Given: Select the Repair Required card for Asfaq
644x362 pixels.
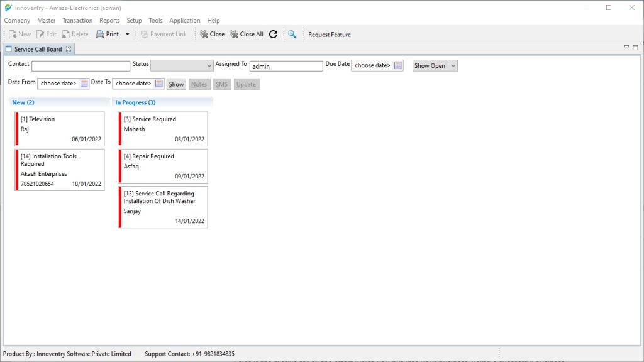Looking at the screenshot, I should tap(163, 166).
